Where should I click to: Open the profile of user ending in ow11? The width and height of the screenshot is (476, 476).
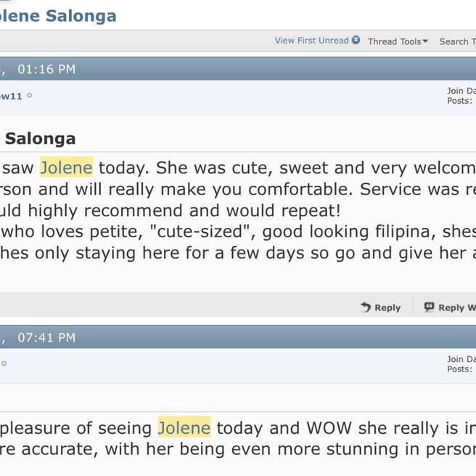(x=11, y=96)
